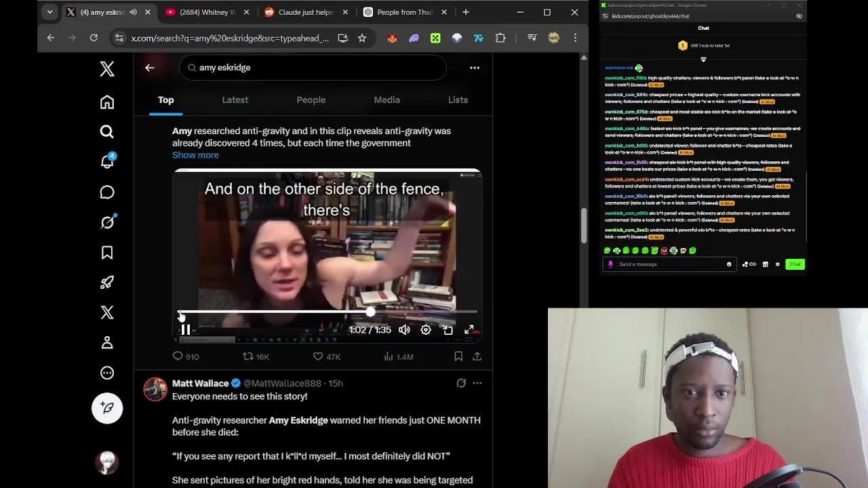Switch to People search tab

pos(311,100)
